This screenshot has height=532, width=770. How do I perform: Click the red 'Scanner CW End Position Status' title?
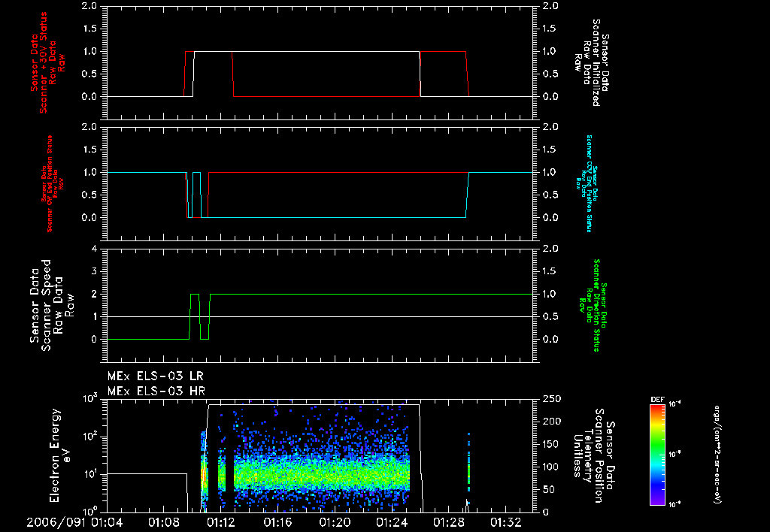(x=49, y=183)
